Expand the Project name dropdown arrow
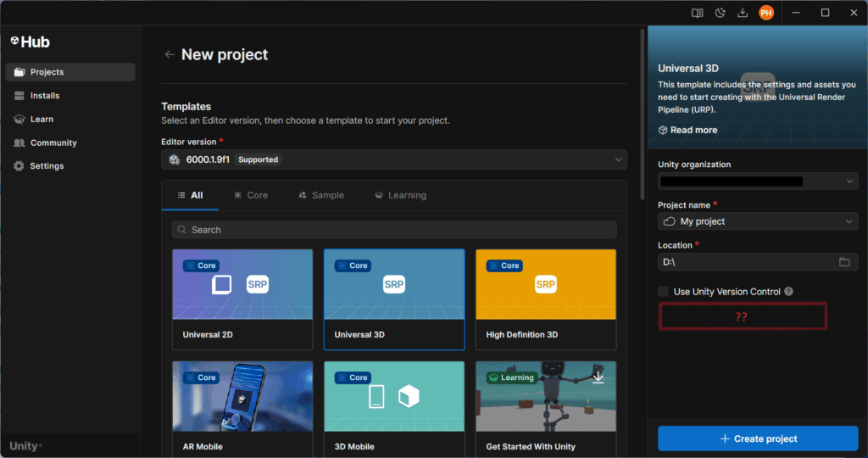This screenshot has height=458, width=868. click(849, 221)
